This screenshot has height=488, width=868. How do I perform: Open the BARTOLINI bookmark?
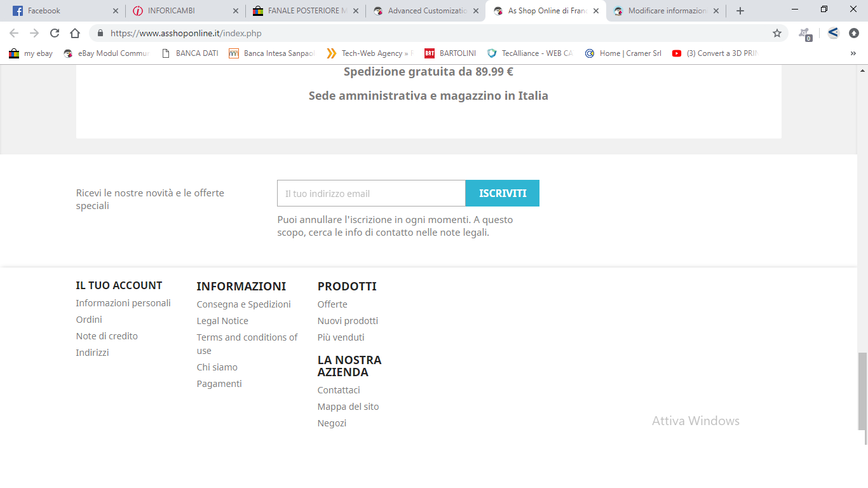451,53
